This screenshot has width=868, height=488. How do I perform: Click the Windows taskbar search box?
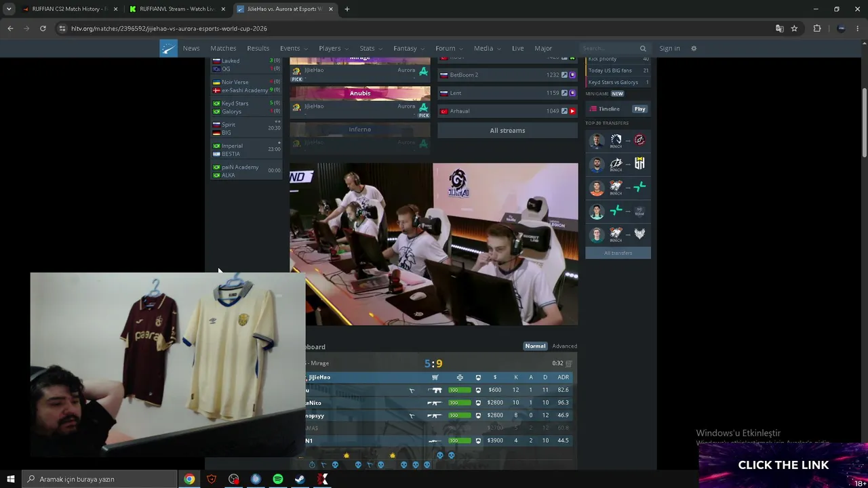[100, 479]
